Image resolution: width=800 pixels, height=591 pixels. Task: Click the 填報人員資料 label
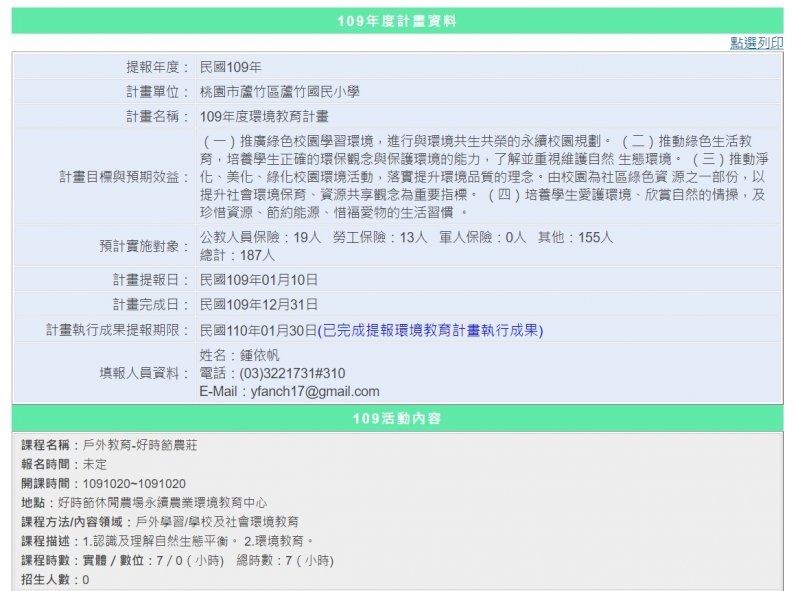pyautogui.click(x=144, y=373)
